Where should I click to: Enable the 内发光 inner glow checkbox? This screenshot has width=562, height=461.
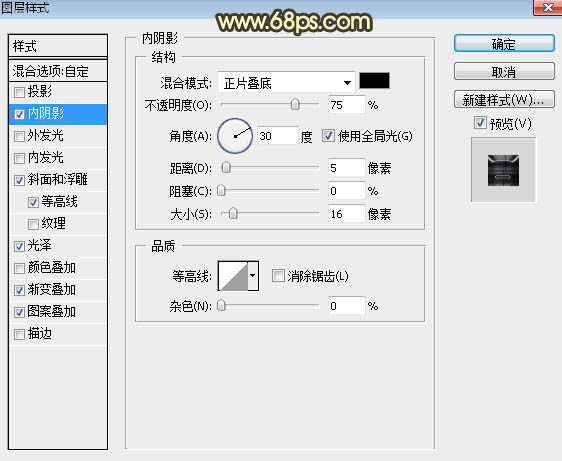tap(19, 158)
